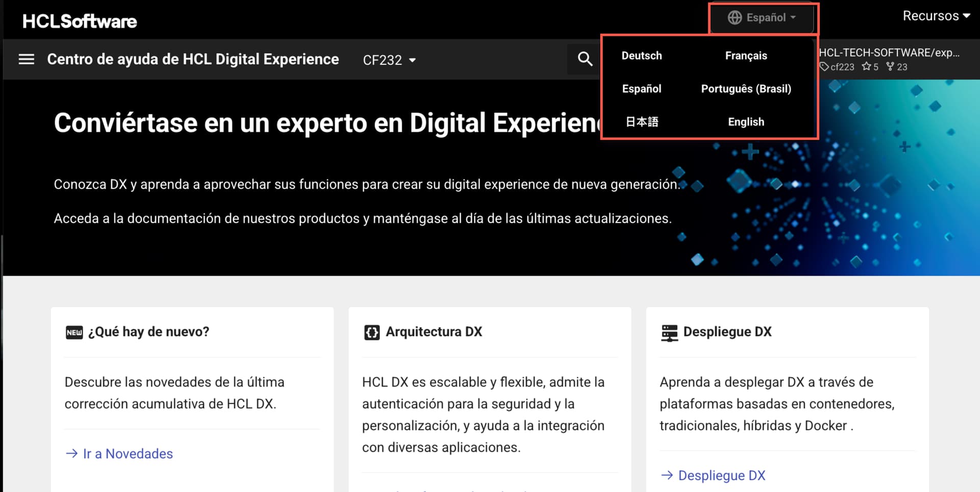Choose English in the language menu
This screenshot has height=492, width=980.
point(746,122)
